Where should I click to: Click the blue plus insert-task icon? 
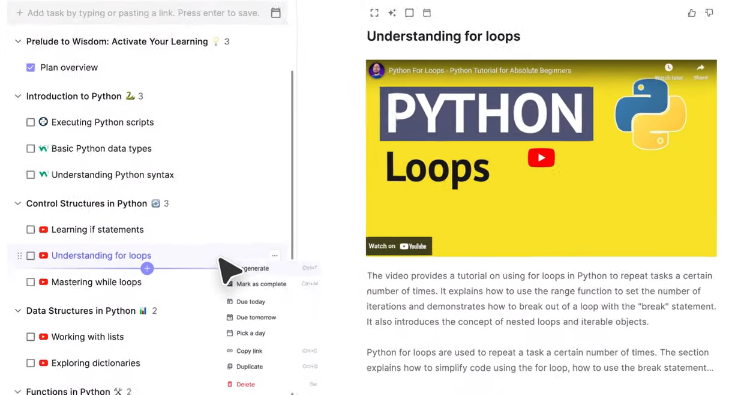point(147,268)
